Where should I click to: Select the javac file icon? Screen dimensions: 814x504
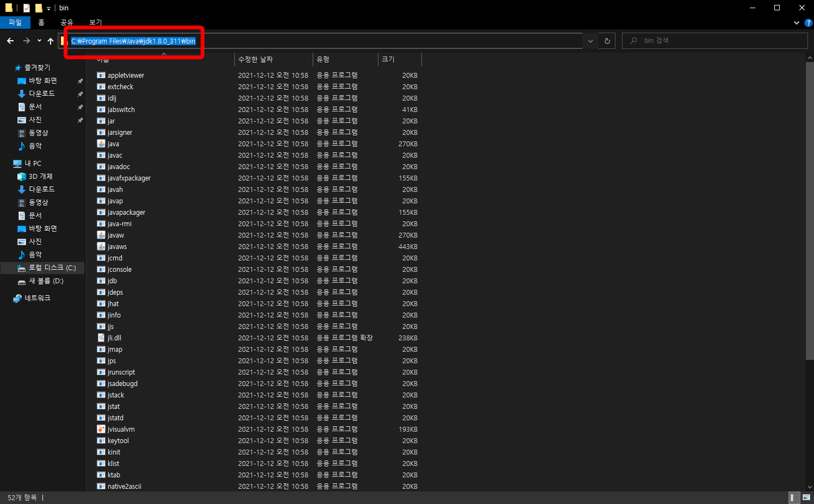101,155
